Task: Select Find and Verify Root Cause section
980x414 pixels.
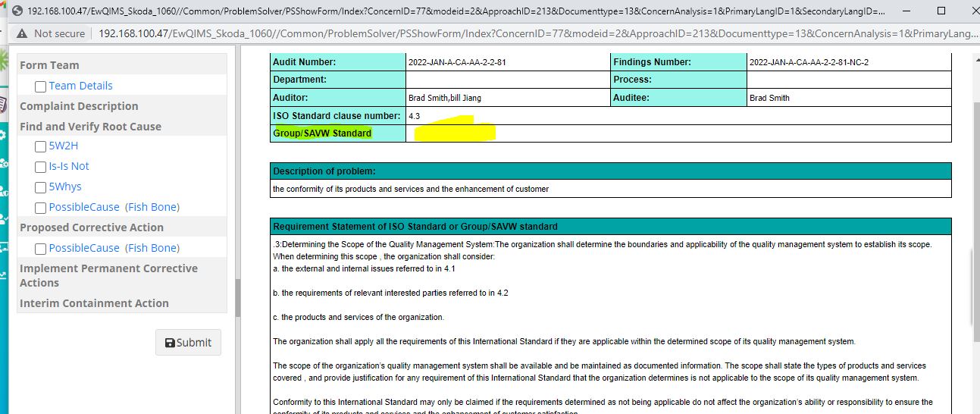Action: (x=122, y=127)
